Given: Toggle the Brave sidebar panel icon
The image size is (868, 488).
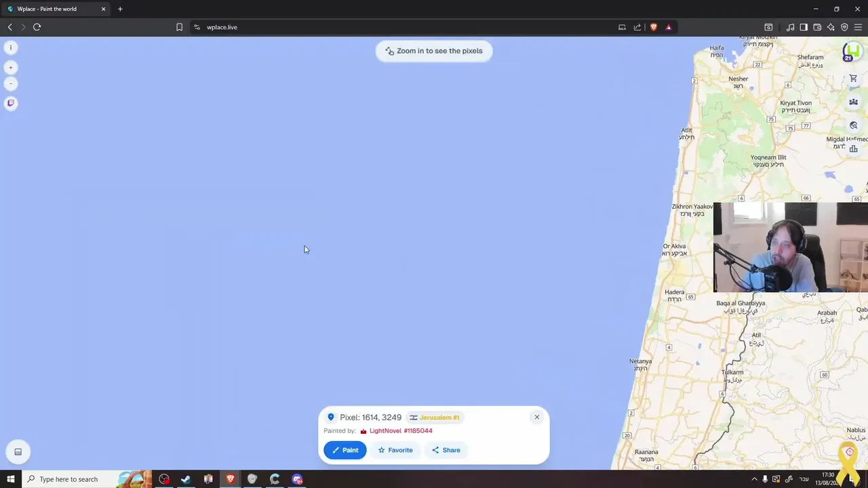Looking at the screenshot, I should point(804,27).
